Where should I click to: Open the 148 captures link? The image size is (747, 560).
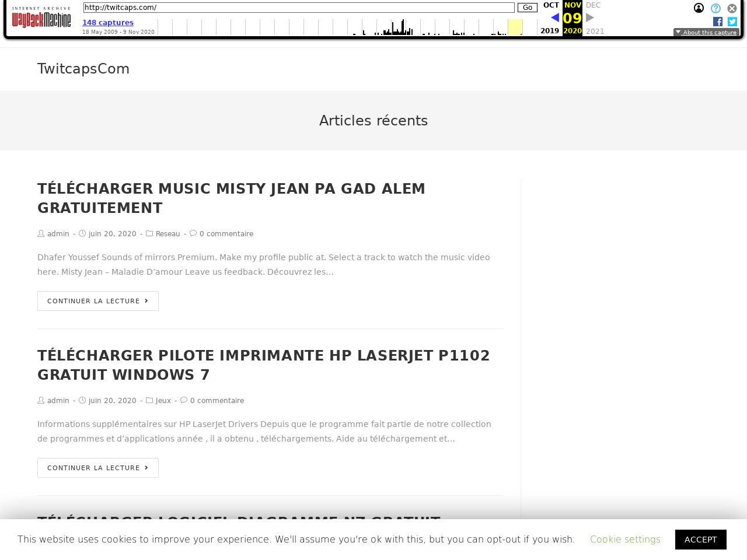(x=108, y=23)
